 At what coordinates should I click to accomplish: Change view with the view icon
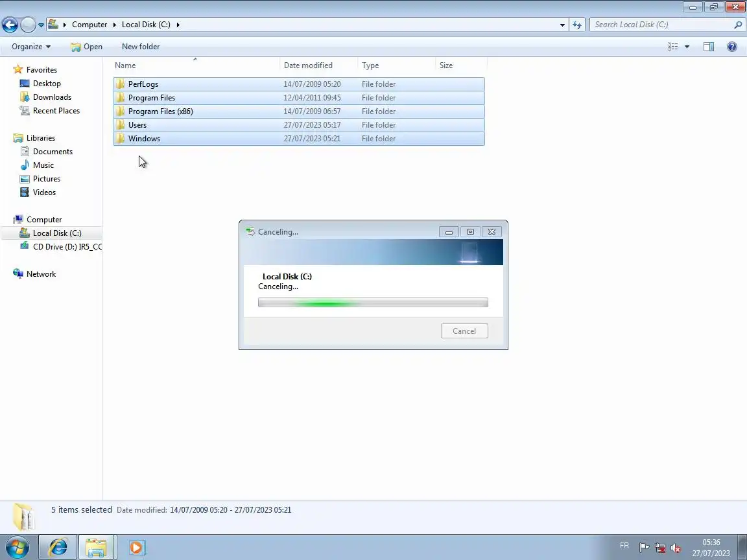pos(672,47)
